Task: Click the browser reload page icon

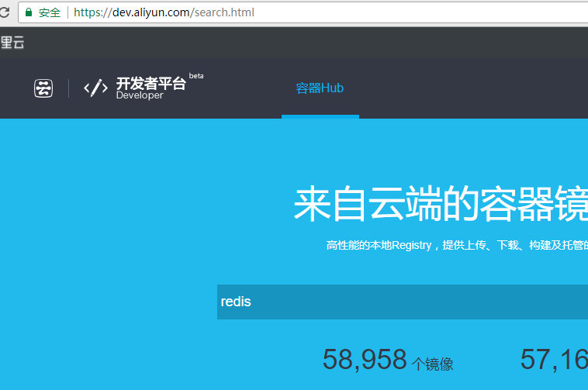Action: (x=4, y=12)
